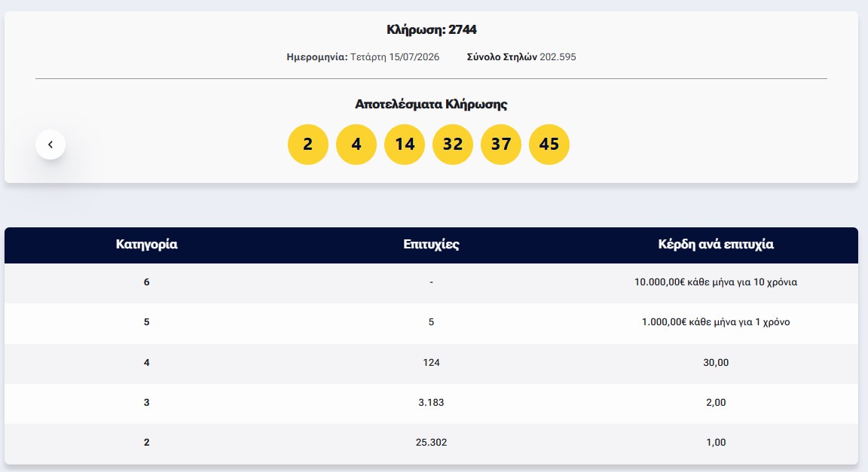Click category 5 in the Κατηγορία column
Viewport: 868px width, 472px height.
[147, 322]
